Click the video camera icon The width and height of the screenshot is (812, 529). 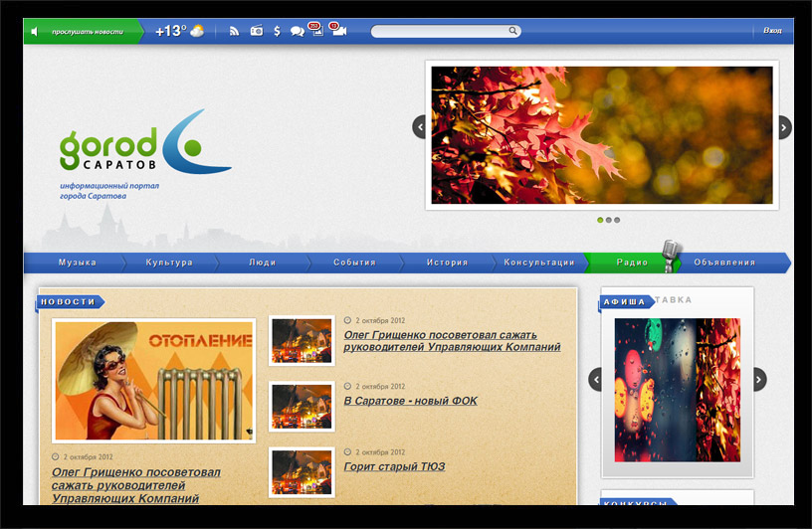click(x=339, y=31)
